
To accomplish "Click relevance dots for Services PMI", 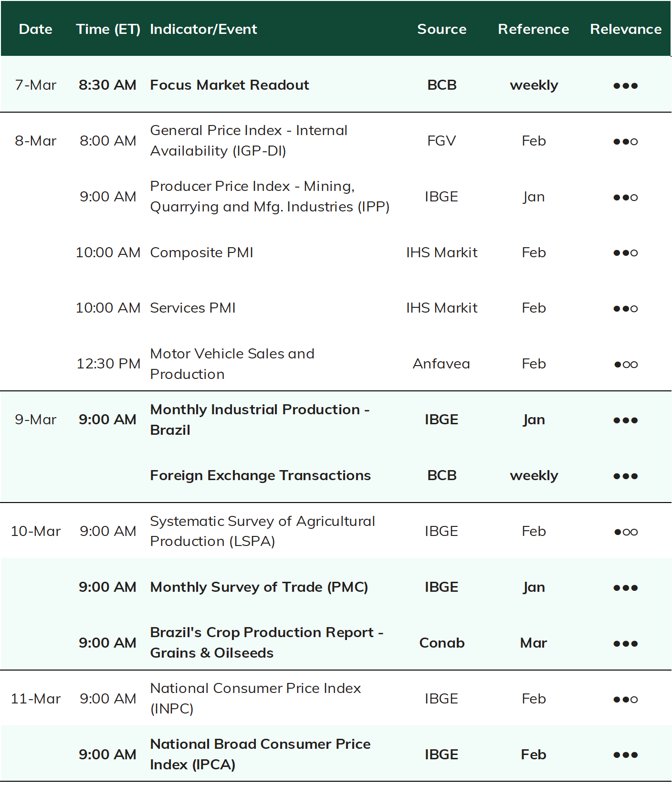I will click(625, 309).
